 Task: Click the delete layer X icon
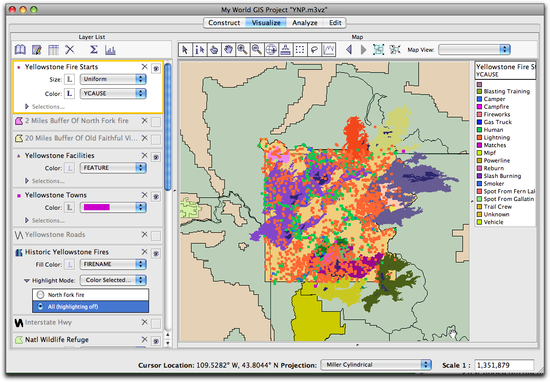click(70, 49)
